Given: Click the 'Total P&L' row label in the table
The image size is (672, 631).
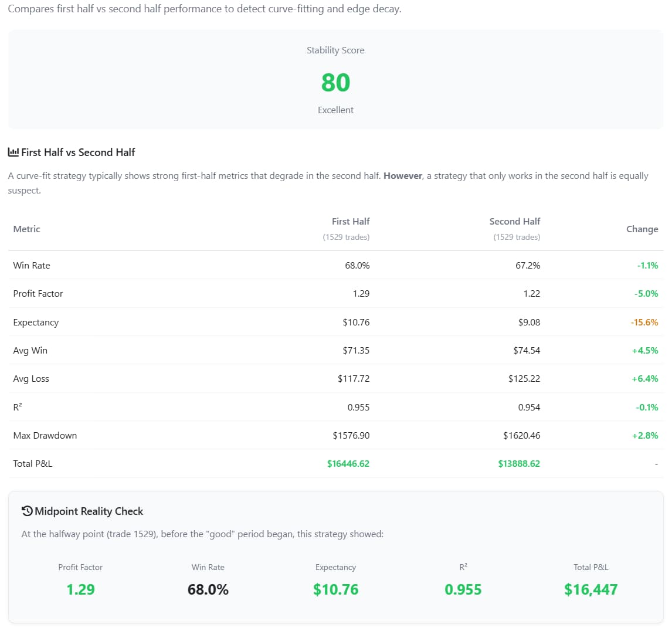Looking at the screenshot, I should pos(33,464).
